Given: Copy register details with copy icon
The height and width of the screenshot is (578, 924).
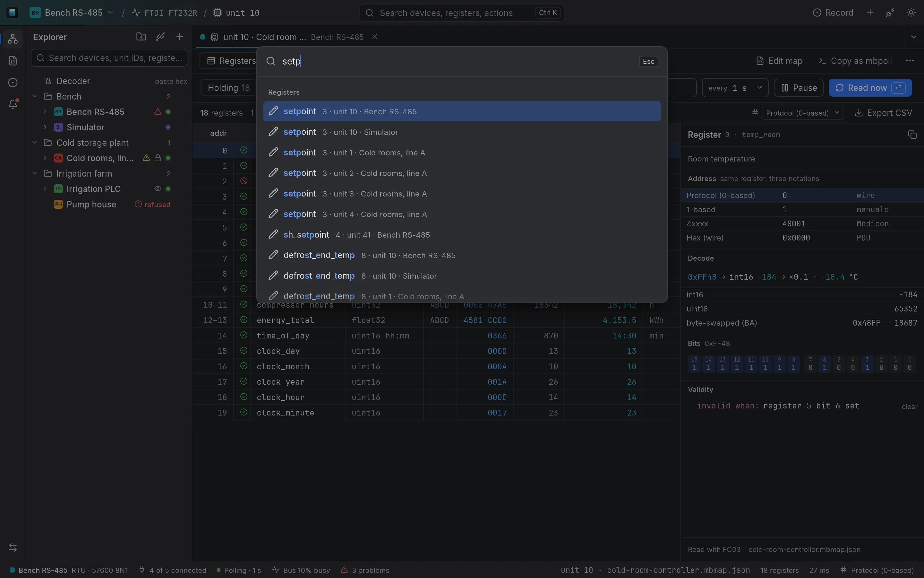Looking at the screenshot, I should point(912,135).
